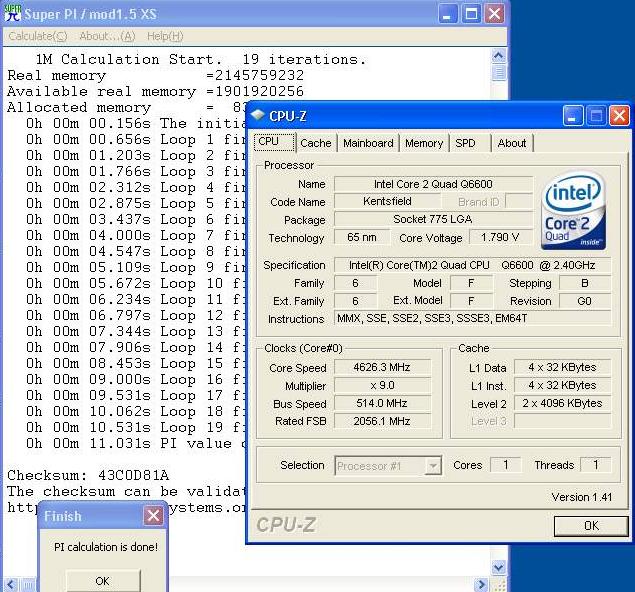Open the Help(H) menu

(x=165, y=36)
